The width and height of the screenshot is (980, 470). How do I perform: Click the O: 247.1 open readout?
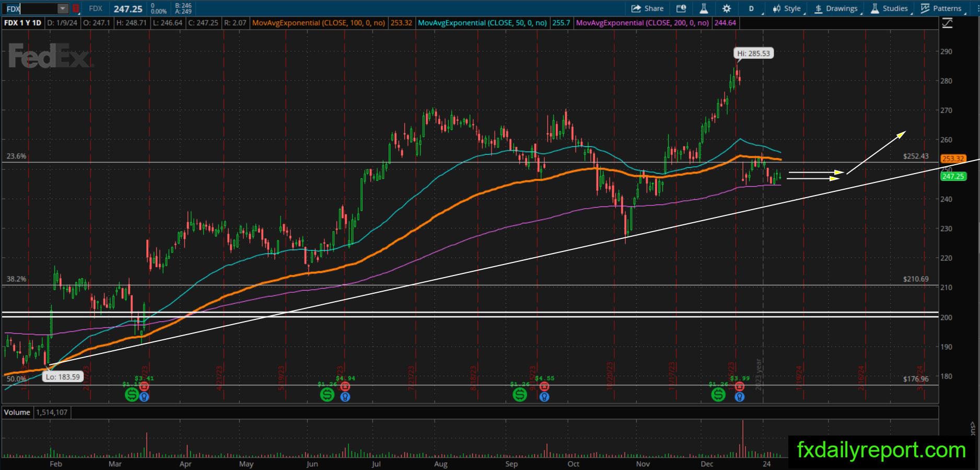97,23
